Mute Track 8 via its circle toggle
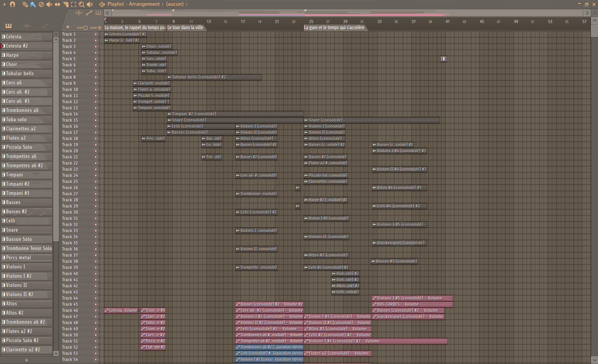Screen dimensions: 598x364 click(96, 77)
